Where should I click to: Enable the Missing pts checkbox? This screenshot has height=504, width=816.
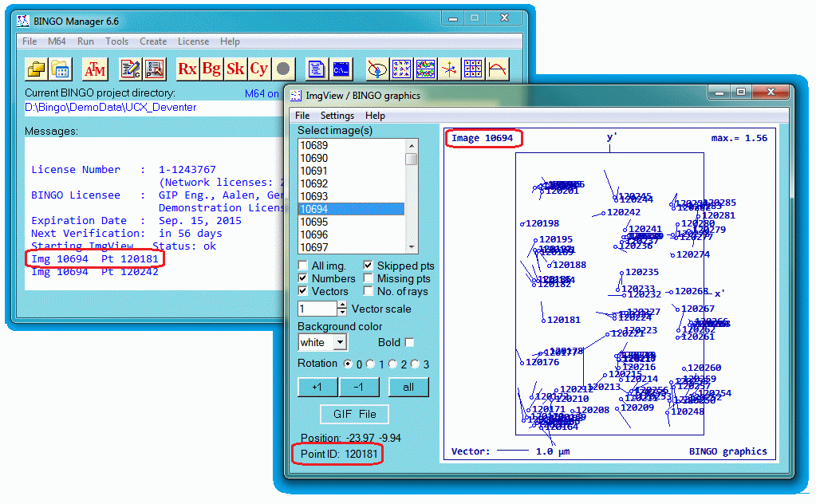coord(368,278)
